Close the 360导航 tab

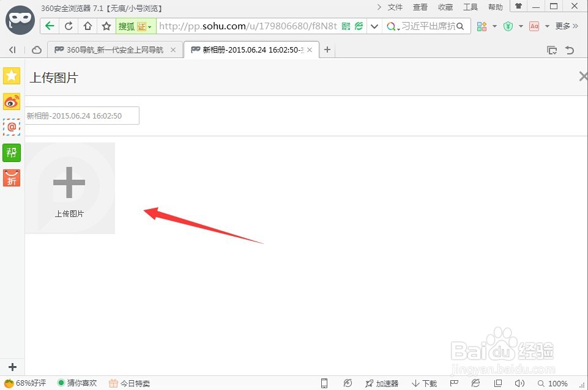coord(173,50)
